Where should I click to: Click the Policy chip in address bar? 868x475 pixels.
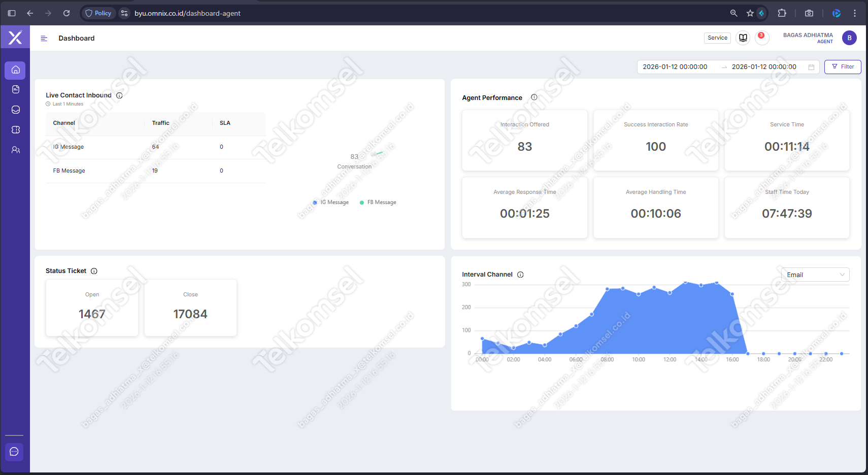(x=98, y=13)
